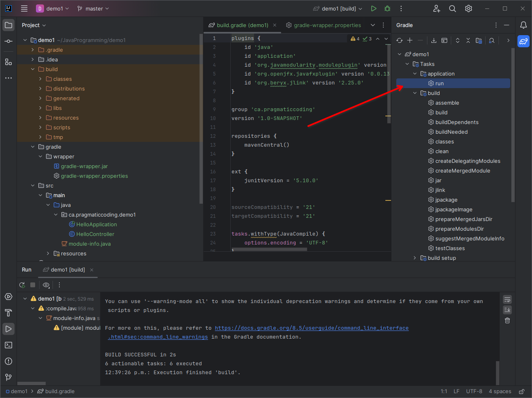Toggle the eye view options in Run
532x398 pixels.
click(x=46, y=285)
